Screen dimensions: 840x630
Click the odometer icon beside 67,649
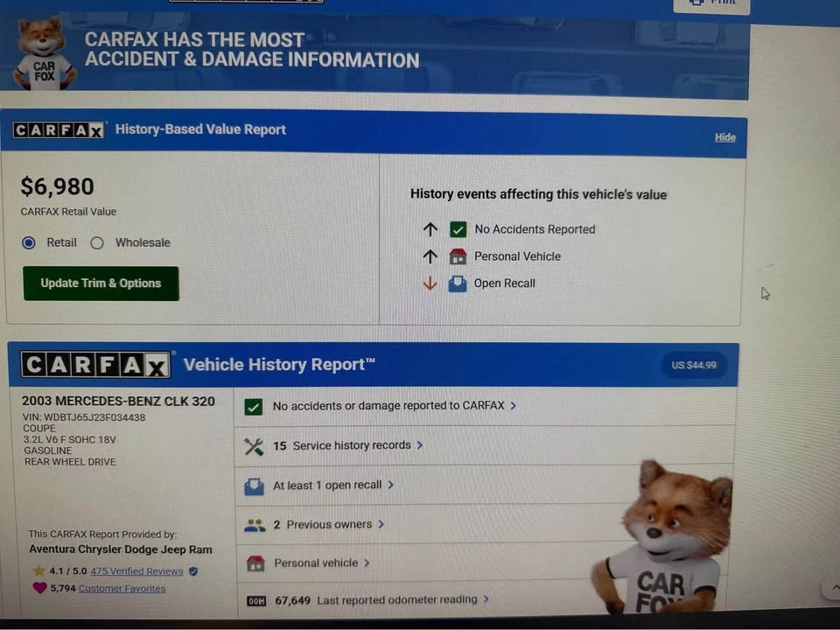pyautogui.click(x=256, y=601)
